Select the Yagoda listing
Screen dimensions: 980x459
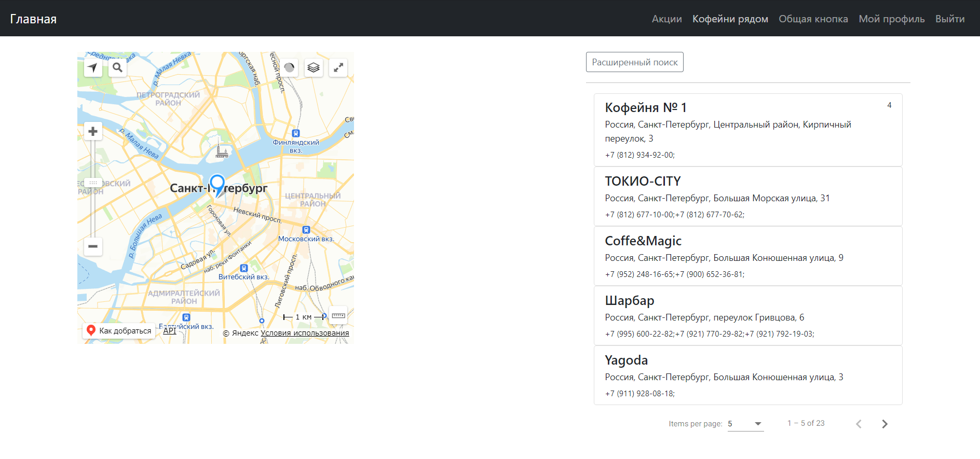click(x=748, y=375)
